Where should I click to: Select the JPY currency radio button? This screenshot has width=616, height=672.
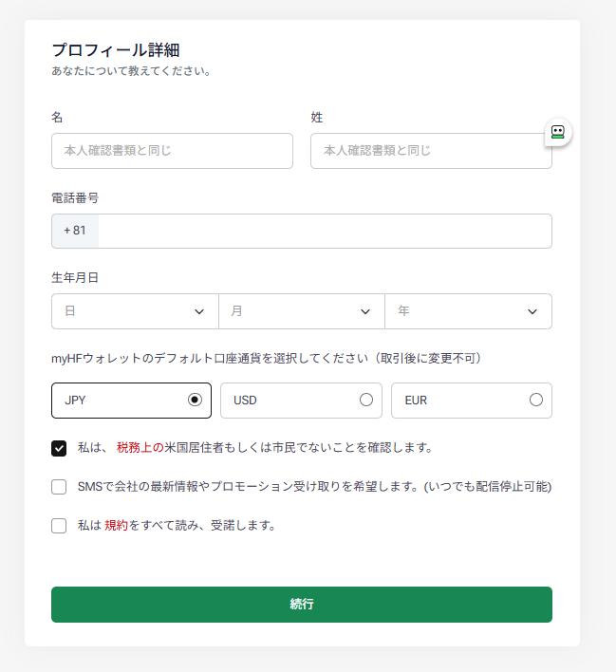(x=195, y=401)
